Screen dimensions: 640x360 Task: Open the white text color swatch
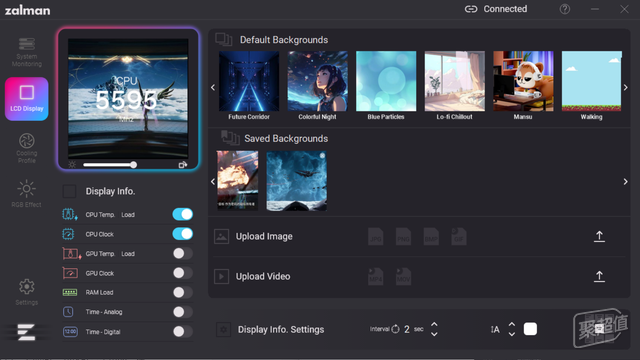(530, 329)
